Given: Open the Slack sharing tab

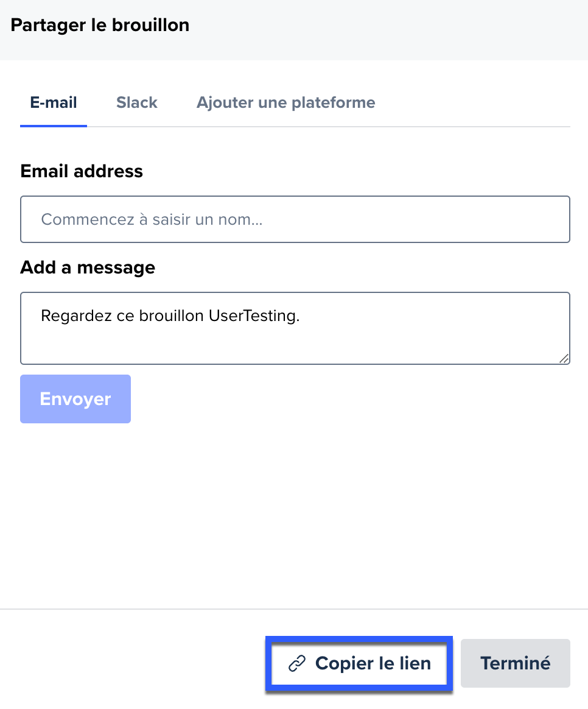Looking at the screenshot, I should pyautogui.click(x=137, y=103).
